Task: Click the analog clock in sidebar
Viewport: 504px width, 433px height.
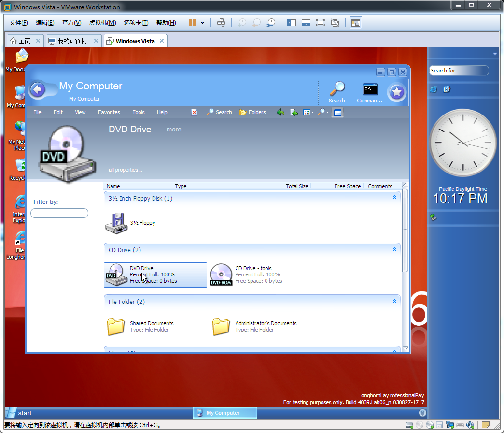Action: 463,143
